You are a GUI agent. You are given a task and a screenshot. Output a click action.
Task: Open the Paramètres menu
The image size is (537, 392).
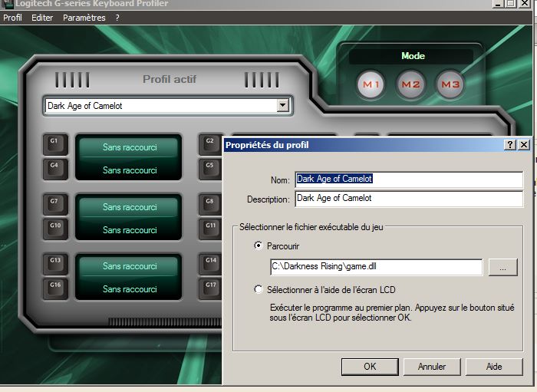click(x=84, y=18)
